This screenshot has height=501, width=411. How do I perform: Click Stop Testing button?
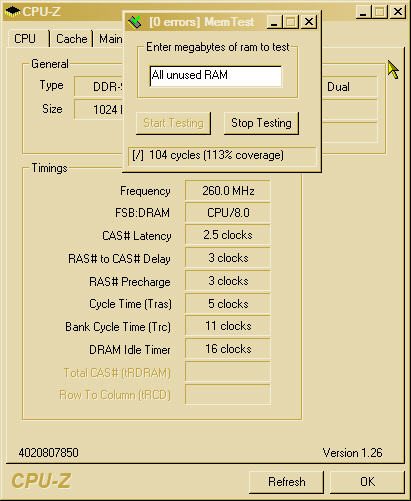point(261,123)
